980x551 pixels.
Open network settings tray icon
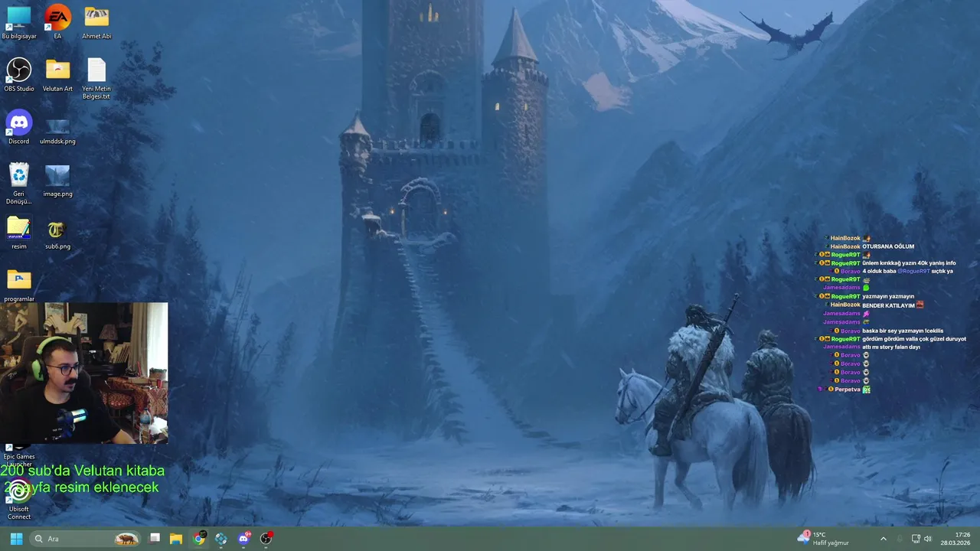pos(916,539)
